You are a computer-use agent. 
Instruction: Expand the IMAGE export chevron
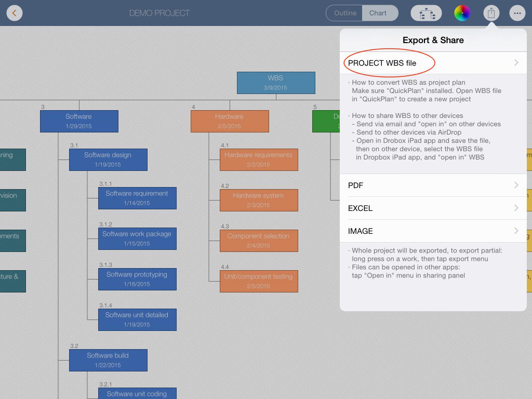[x=516, y=231]
